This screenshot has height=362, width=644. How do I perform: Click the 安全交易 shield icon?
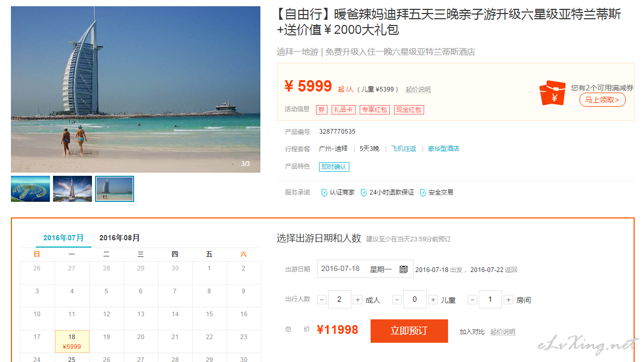coord(423,192)
